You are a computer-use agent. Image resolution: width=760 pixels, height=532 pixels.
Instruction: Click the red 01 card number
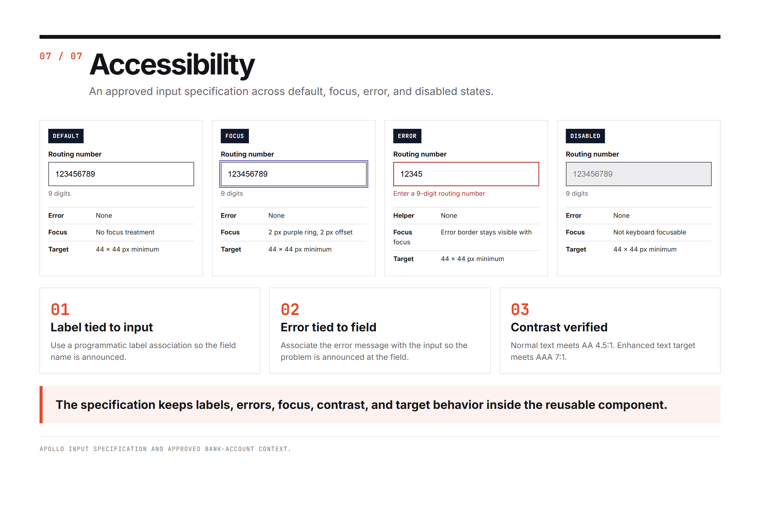pos(60,309)
